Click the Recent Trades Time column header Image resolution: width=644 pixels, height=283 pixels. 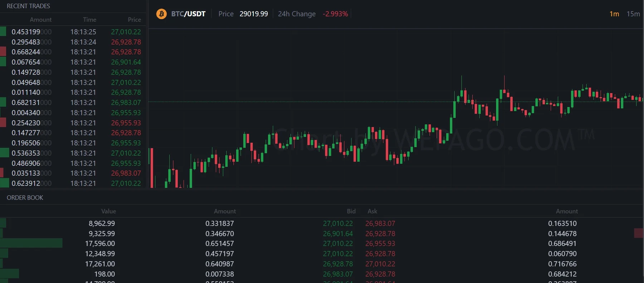pos(89,20)
